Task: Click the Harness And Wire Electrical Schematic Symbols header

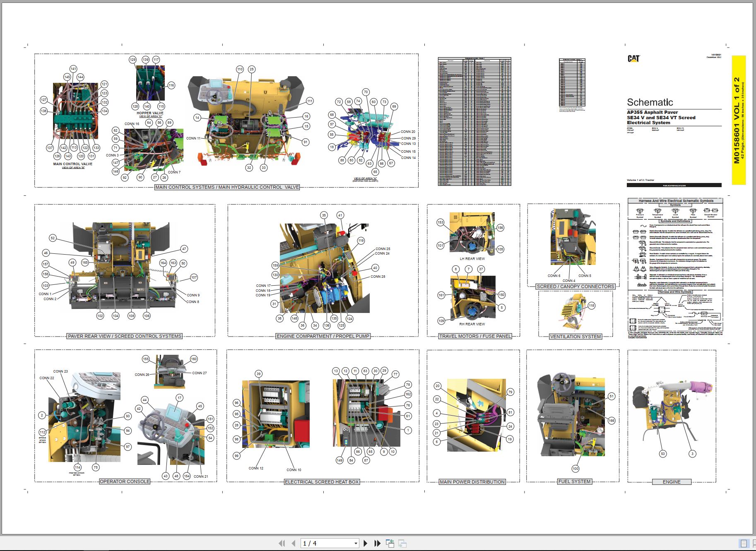Action: (x=676, y=201)
